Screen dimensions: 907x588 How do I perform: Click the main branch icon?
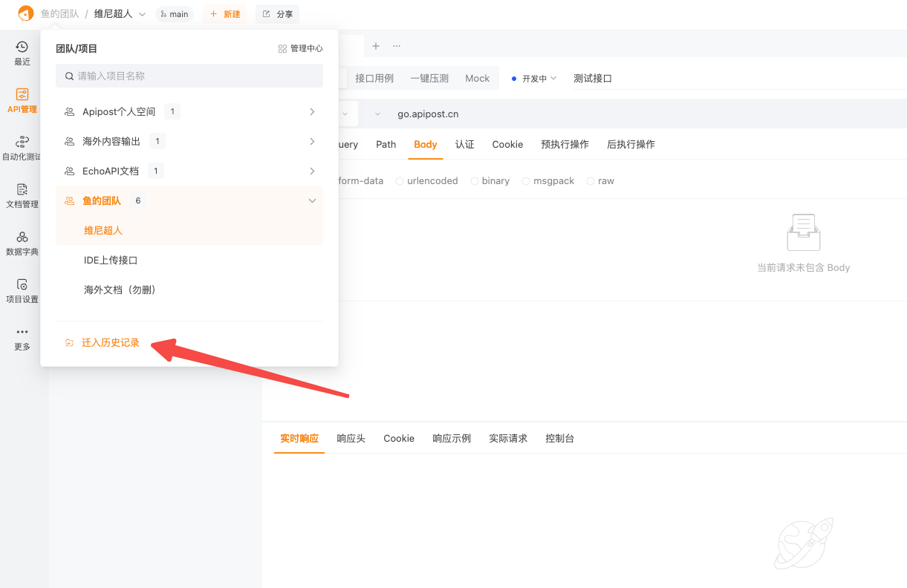pyautogui.click(x=163, y=14)
